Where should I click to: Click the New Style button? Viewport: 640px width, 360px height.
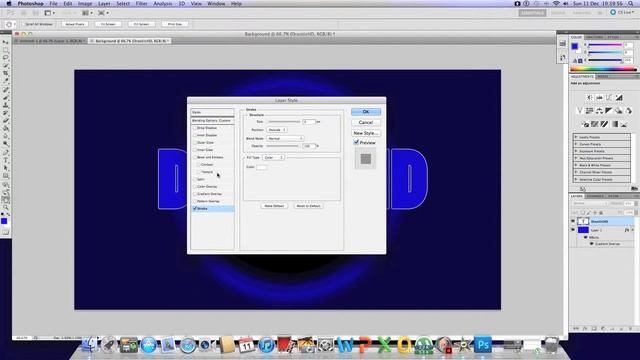click(x=366, y=133)
